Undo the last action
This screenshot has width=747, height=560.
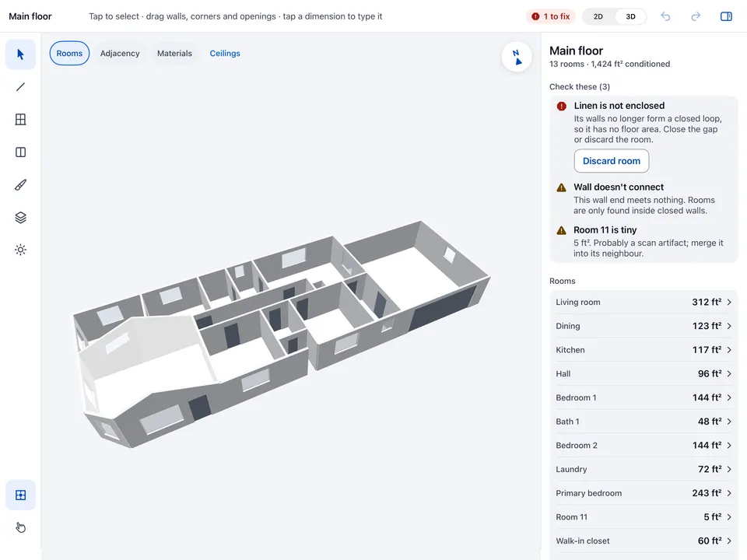665,16
